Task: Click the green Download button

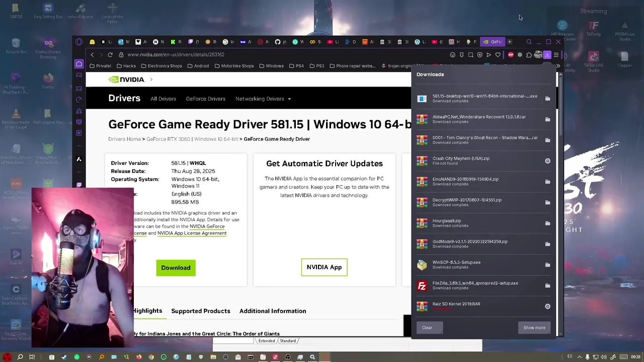Action: (176, 267)
